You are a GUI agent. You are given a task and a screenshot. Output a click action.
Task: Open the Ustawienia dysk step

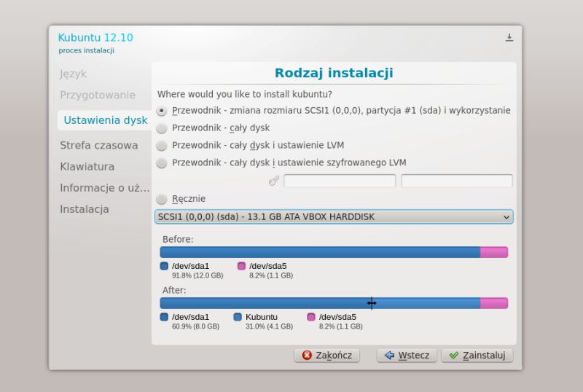click(x=106, y=120)
